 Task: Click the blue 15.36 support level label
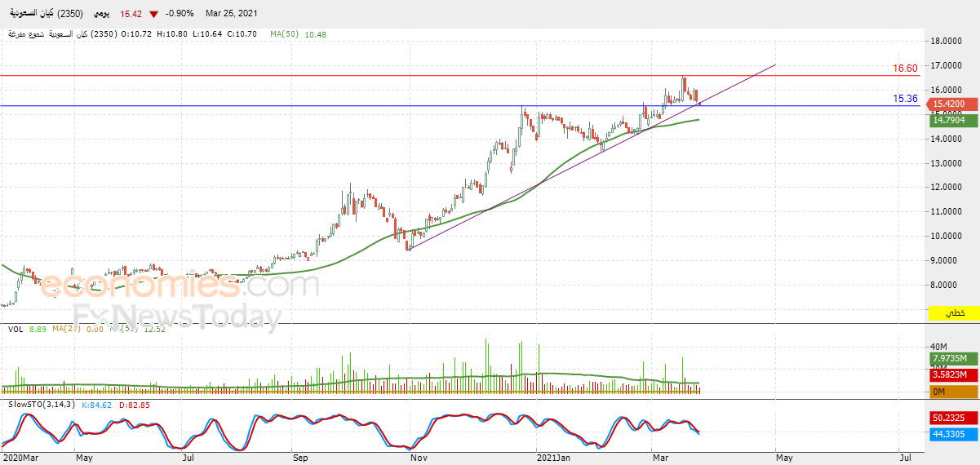(x=906, y=99)
